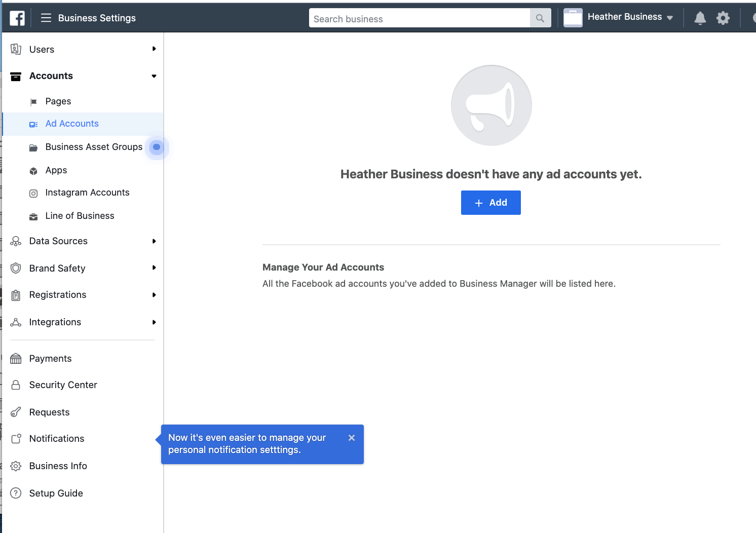
Task: Click the Accounts archive box icon
Action: (16, 76)
